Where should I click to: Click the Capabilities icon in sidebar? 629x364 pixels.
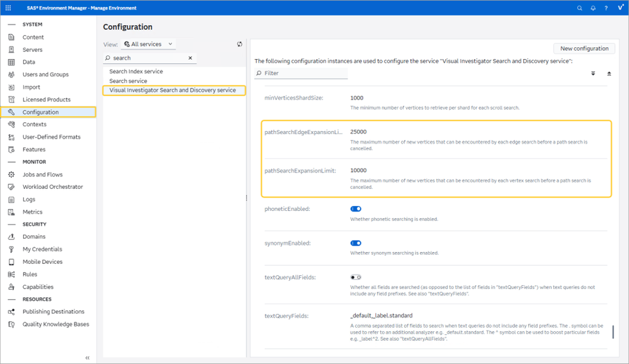[11, 287]
